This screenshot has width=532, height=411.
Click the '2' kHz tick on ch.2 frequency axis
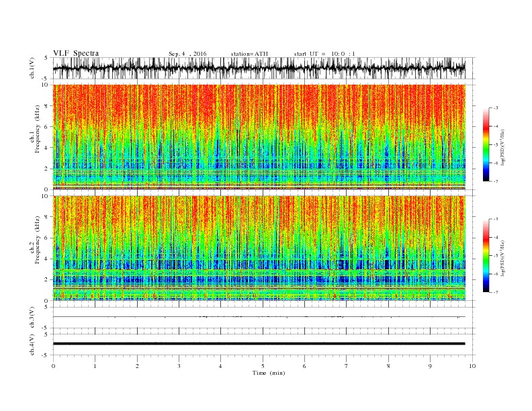pos(46,280)
